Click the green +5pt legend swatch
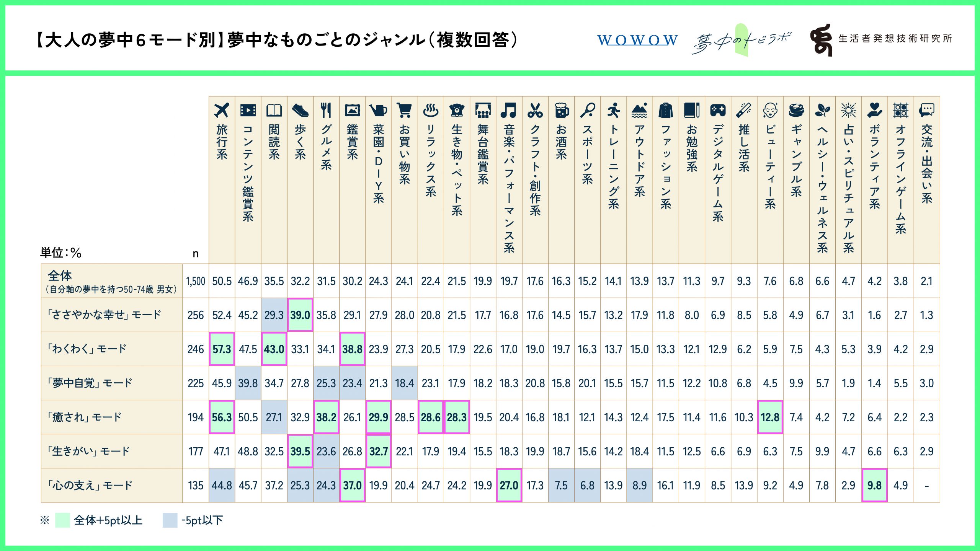The height and width of the screenshot is (551, 980). tap(62, 520)
